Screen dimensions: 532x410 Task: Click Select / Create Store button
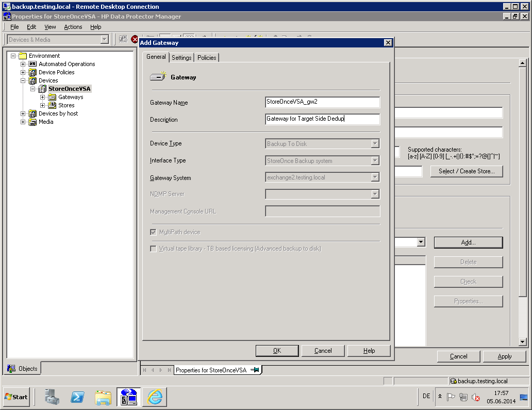point(467,171)
